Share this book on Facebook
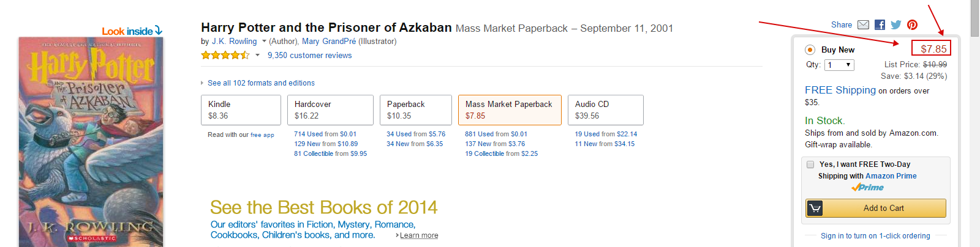The image size is (980, 247). click(880, 25)
